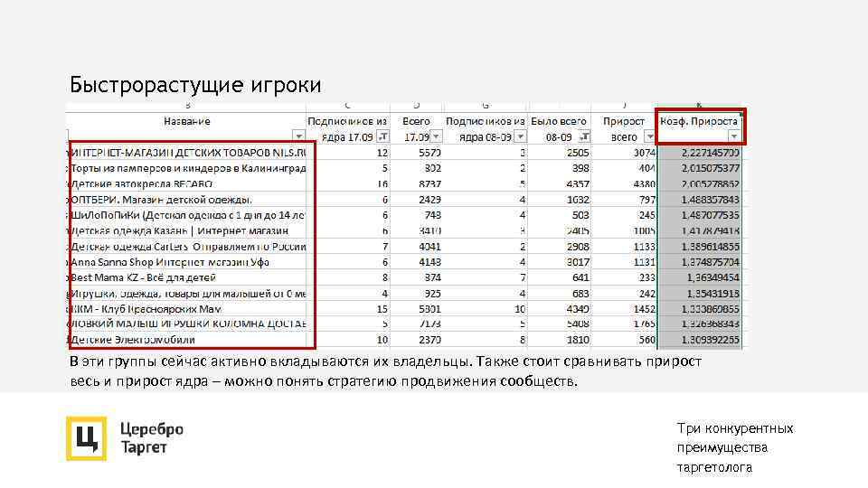Click coefficient 2,015075377 in Торты row
The height and width of the screenshot is (488, 868).
[x=711, y=168]
